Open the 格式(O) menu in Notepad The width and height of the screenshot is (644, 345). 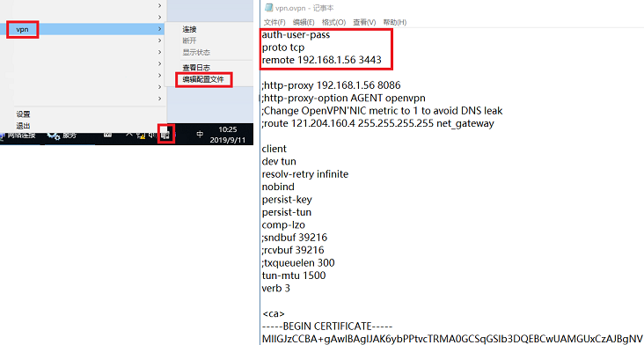coord(334,22)
